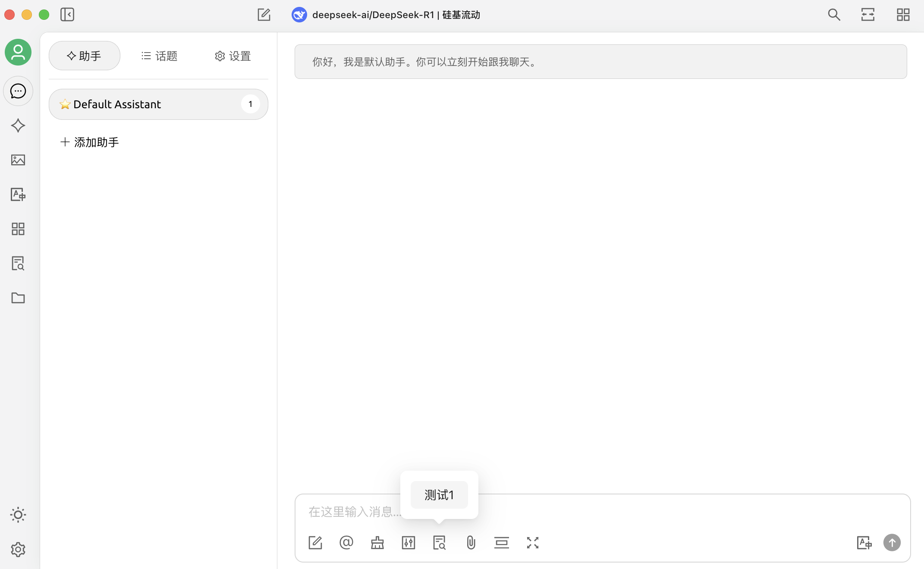Open the translate page in sidebar
924x569 pixels.
coord(18,194)
